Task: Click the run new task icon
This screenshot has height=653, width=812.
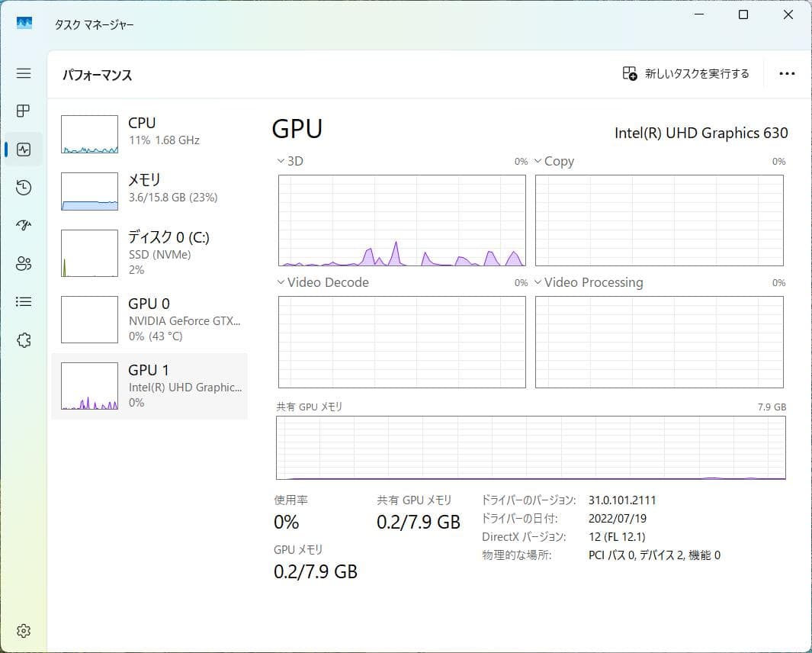Action: point(630,73)
